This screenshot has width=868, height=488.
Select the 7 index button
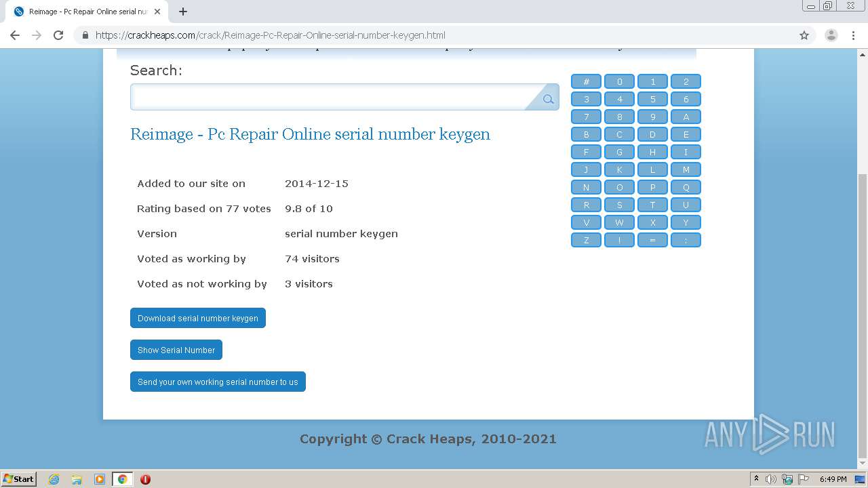click(x=586, y=117)
